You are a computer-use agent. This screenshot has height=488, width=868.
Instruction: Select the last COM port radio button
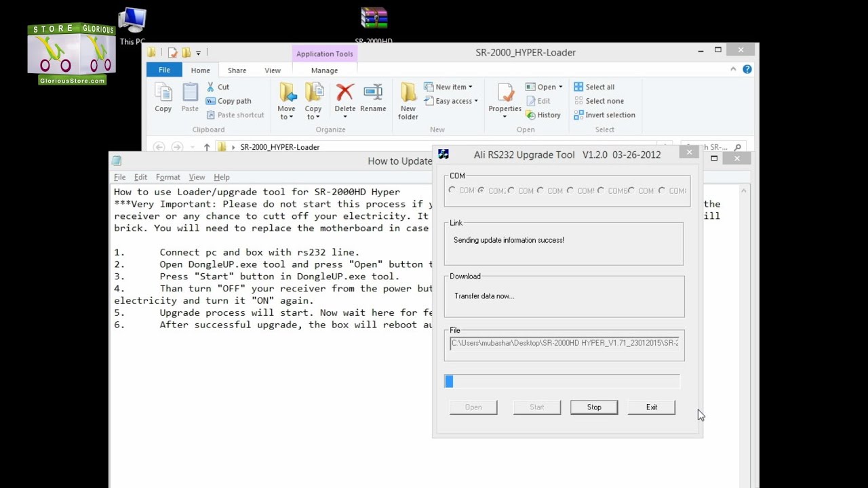(x=662, y=190)
